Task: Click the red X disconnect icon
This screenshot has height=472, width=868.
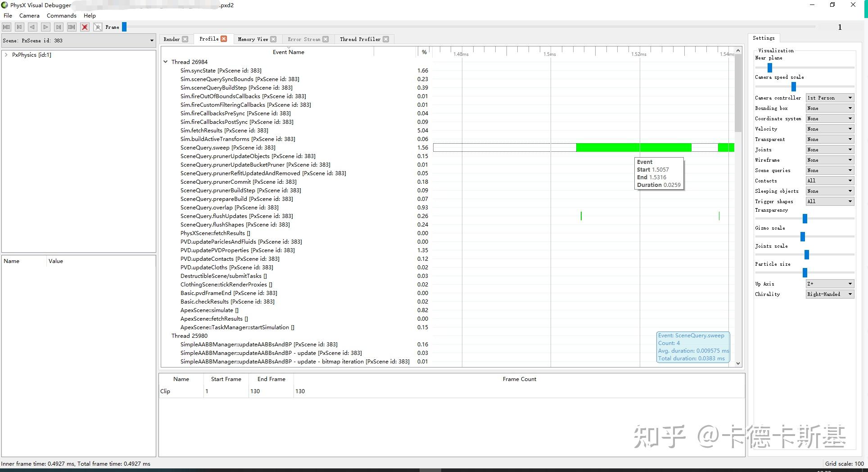Action: [x=85, y=27]
